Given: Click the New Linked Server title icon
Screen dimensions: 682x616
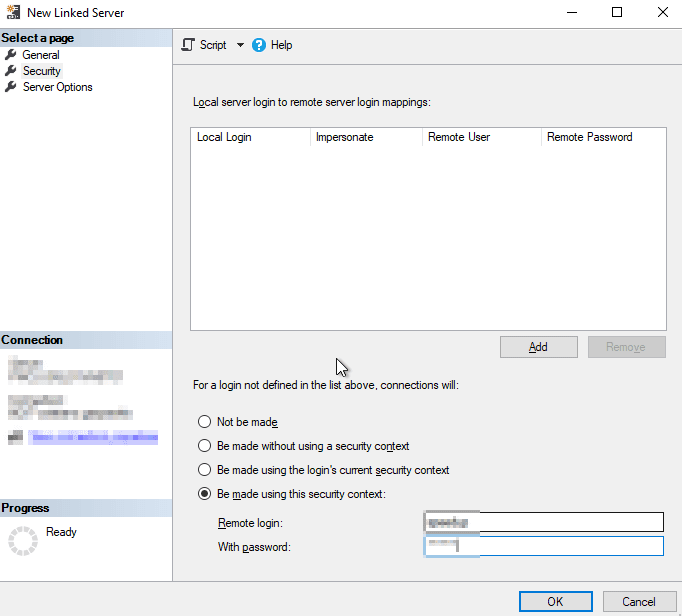Looking at the screenshot, I should [13, 12].
